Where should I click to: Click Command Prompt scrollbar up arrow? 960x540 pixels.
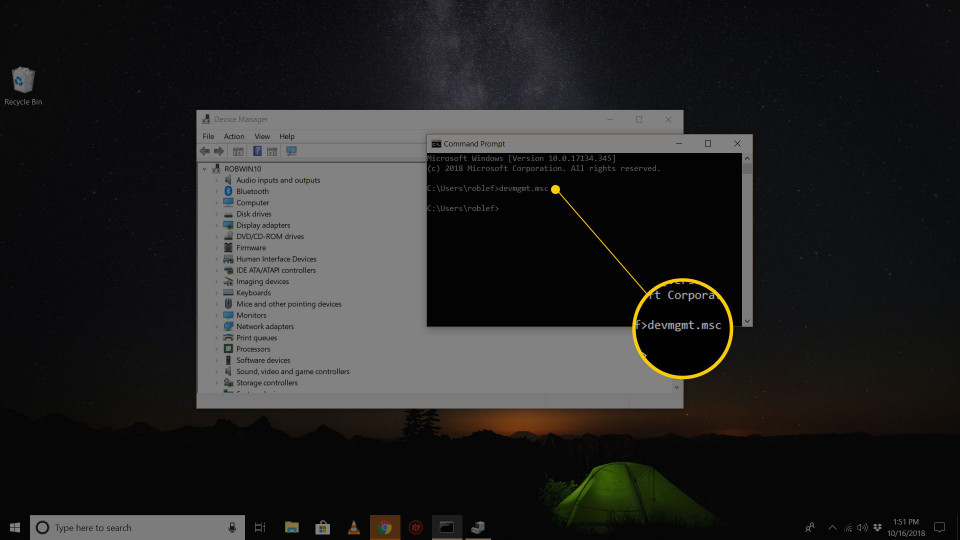coord(747,159)
